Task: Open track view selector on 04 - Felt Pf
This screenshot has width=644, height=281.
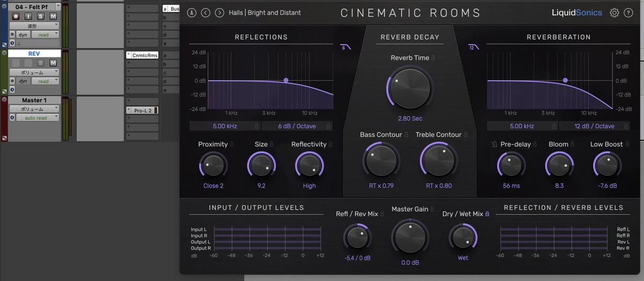Action: point(35,26)
